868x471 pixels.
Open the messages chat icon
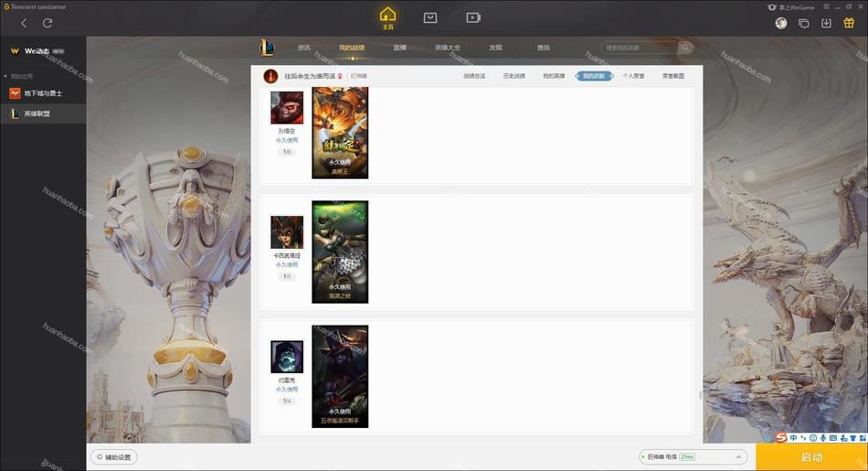pyautogui.click(x=803, y=23)
